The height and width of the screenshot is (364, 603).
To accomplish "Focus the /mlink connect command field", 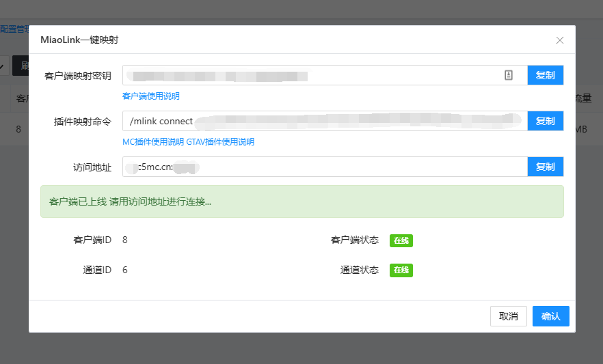I will 325,121.
